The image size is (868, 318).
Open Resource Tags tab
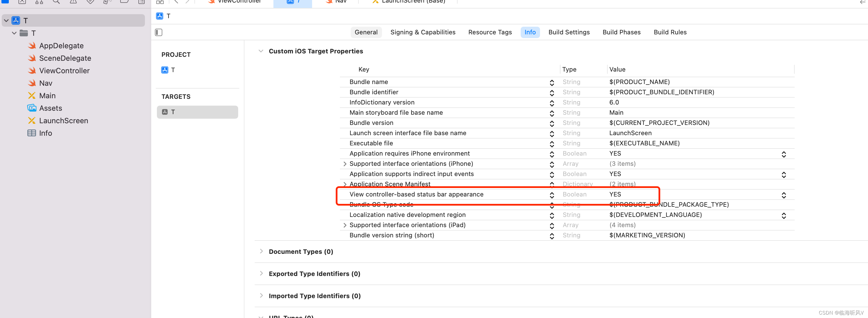[x=490, y=32]
